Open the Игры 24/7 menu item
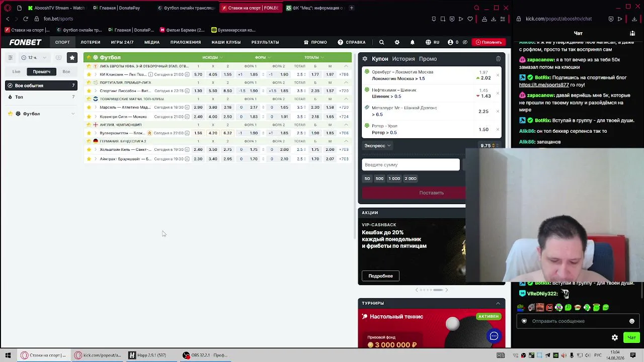 tap(122, 42)
